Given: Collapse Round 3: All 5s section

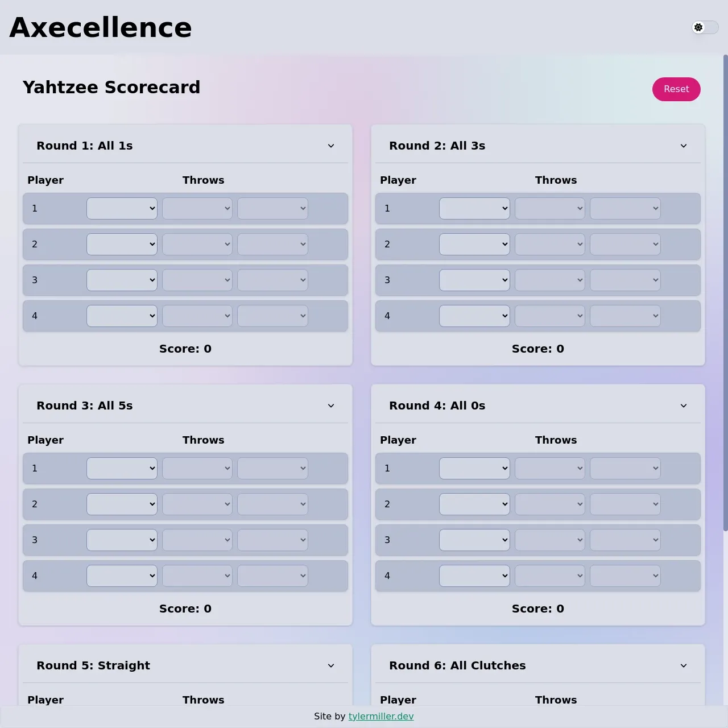Looking at the screenshot, I should (331, 406).
